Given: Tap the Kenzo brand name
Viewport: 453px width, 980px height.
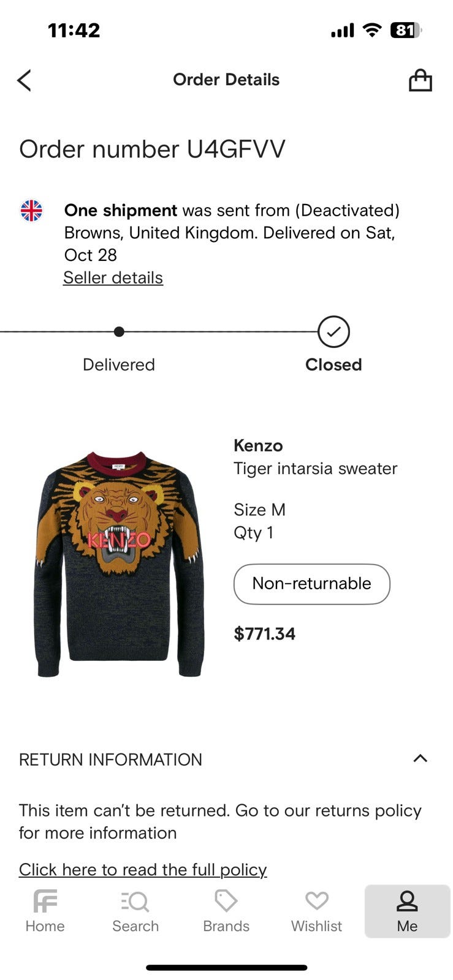Looking at the screenshot, I should (258, 446).
